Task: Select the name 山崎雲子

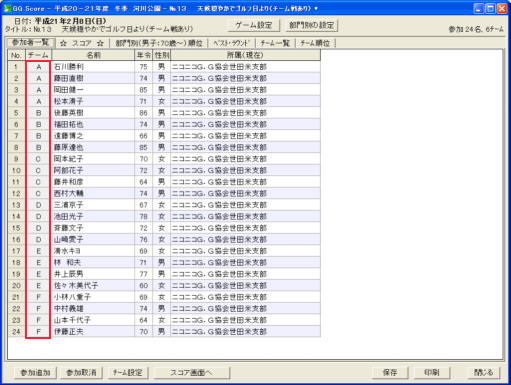Action: pos(69,239)
